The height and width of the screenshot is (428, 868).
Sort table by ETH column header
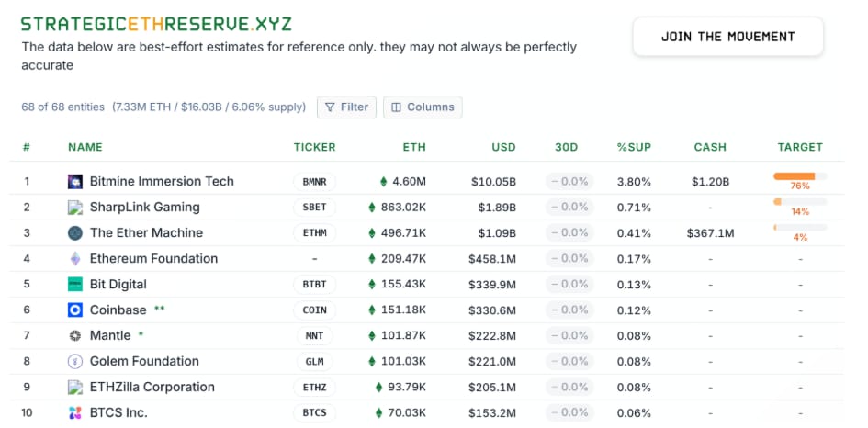pos(414,147)
